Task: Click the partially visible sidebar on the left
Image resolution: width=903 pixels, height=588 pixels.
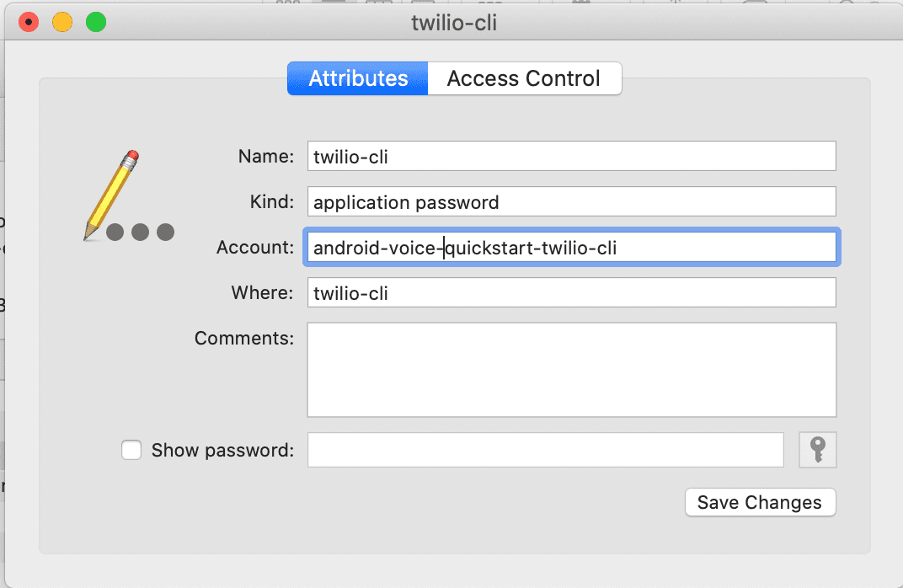Action: point(6,337)
